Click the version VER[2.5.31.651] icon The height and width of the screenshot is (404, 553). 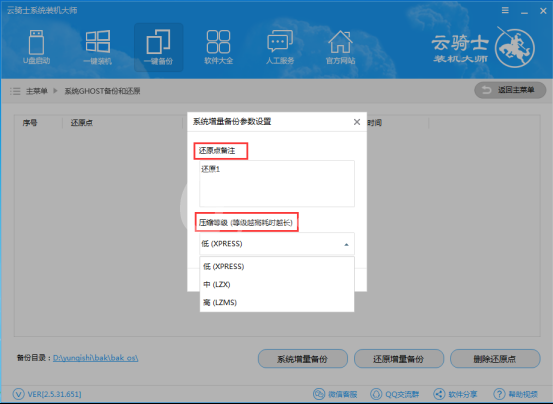point(18,394)
